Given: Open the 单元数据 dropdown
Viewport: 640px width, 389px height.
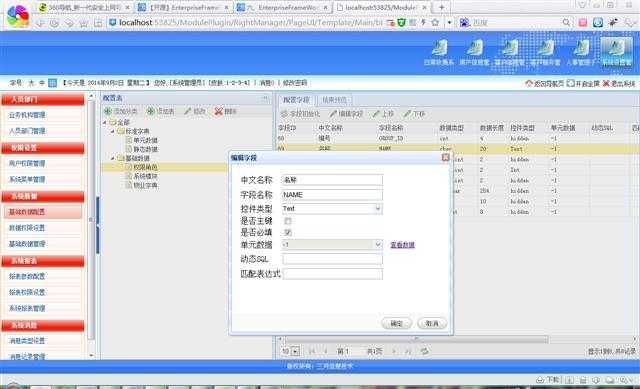Looking at the screenshot, I should click(378, 245).
